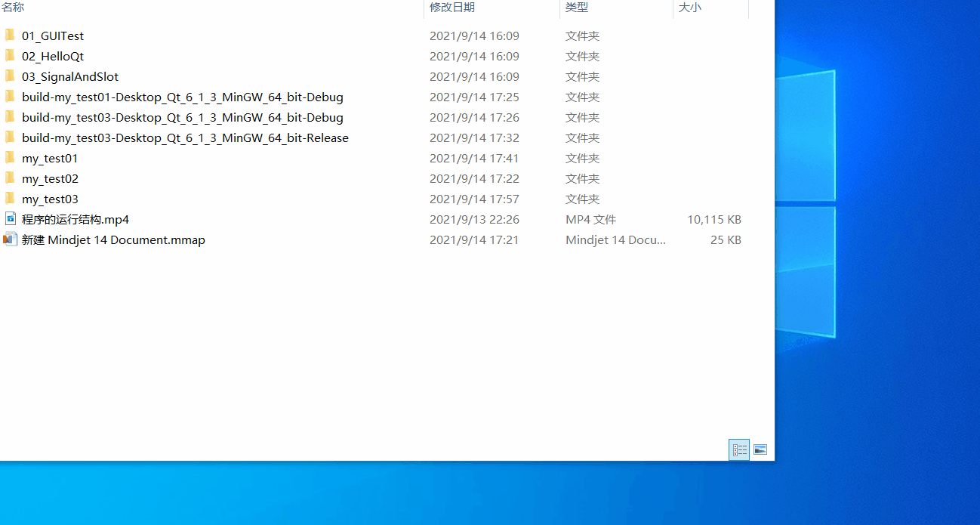Select the build-my_test03 Release folder
Image resolution: width=980 pixels, height=525 pixels.
[x=185, y=137]
